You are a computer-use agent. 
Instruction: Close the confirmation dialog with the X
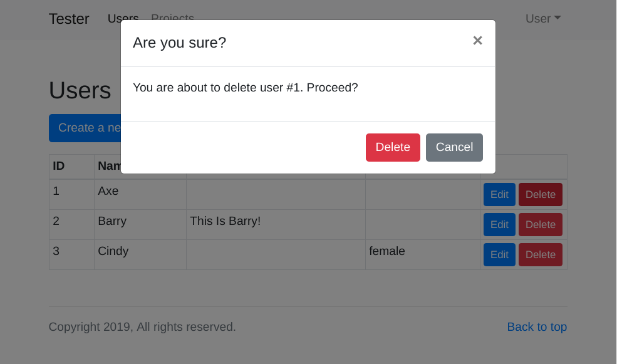point(477,41)
